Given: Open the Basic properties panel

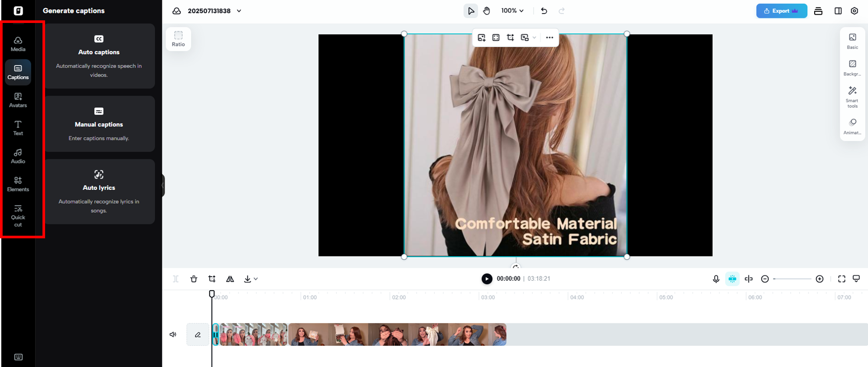Looking at the screenshot, I should point(852,41).
